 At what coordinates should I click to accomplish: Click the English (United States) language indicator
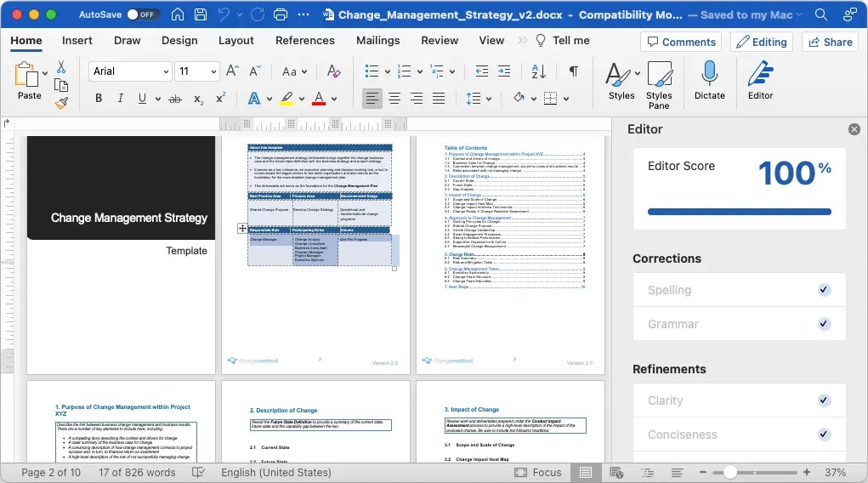(276, 473)
